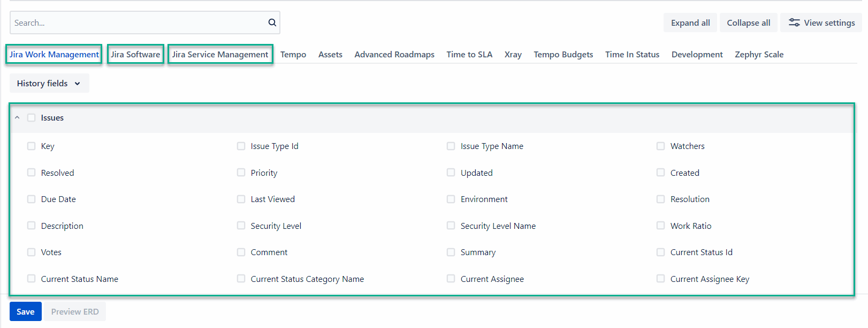Click the View settings sliders icon
This screenshot has width=868, height=328.
click(794, 23)
